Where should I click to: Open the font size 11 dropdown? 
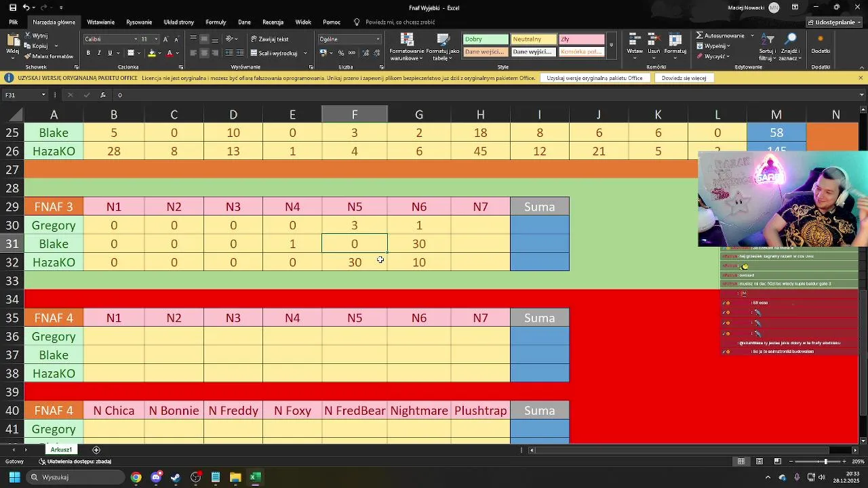[x=156, y=39]
